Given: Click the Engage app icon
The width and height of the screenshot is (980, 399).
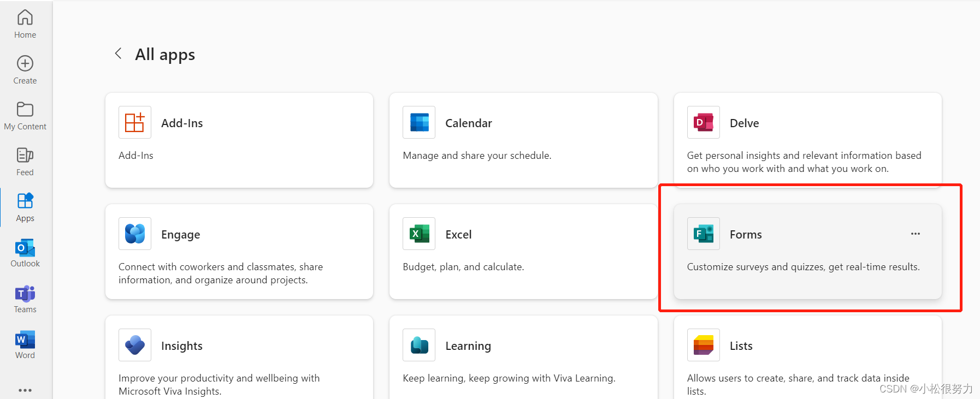Looking at the screenshot, I should click(135, 234).
